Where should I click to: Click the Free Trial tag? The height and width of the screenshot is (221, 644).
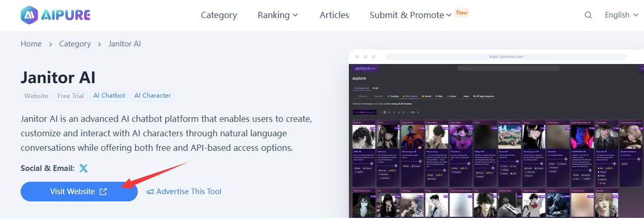tap(71, 96)
